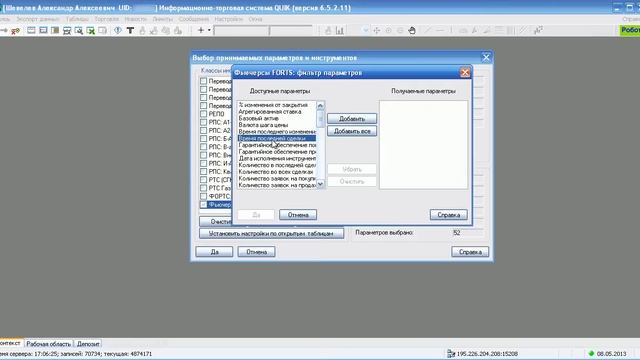Open the Экспорт данных menu

[38, 19]
